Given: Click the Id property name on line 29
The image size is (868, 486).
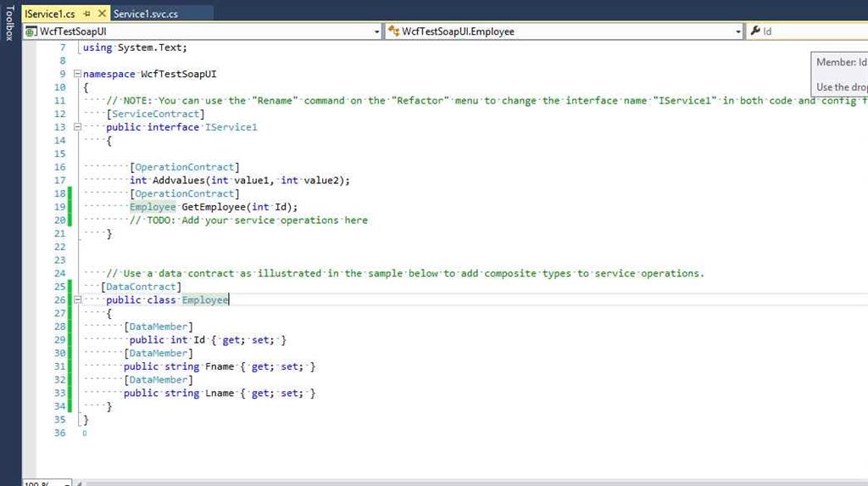Looking at the screenshot, I should pyautogui.click(x=199, y=340).
